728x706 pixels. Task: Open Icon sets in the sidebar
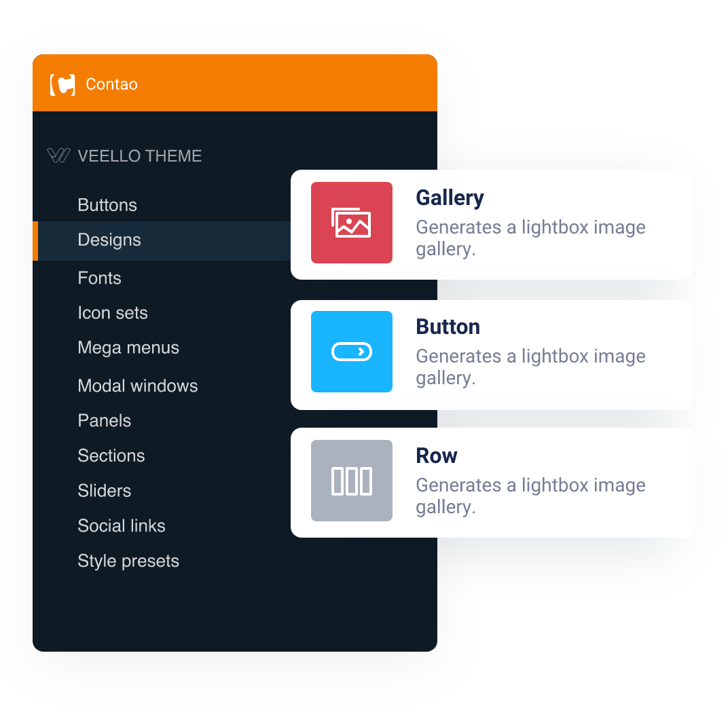[113, 313]
